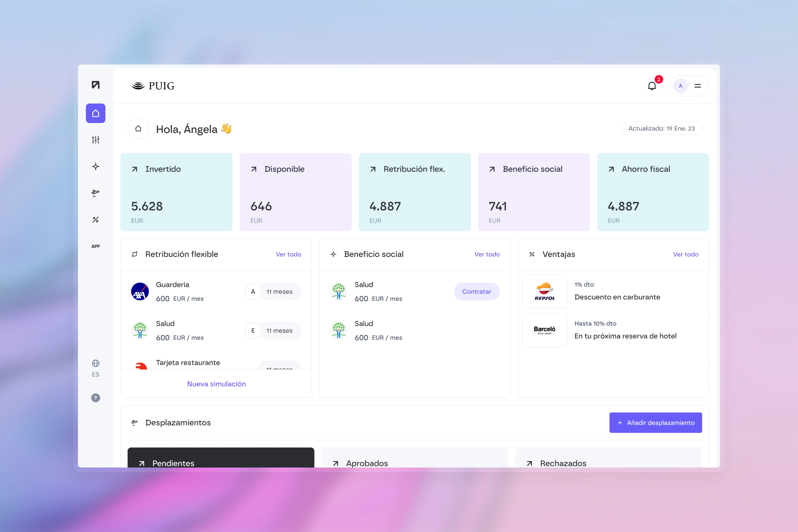Click the Salud tree logo beside Contratar
The width and height of the screenshot is (798, 532).
click(x=339, y=291)
